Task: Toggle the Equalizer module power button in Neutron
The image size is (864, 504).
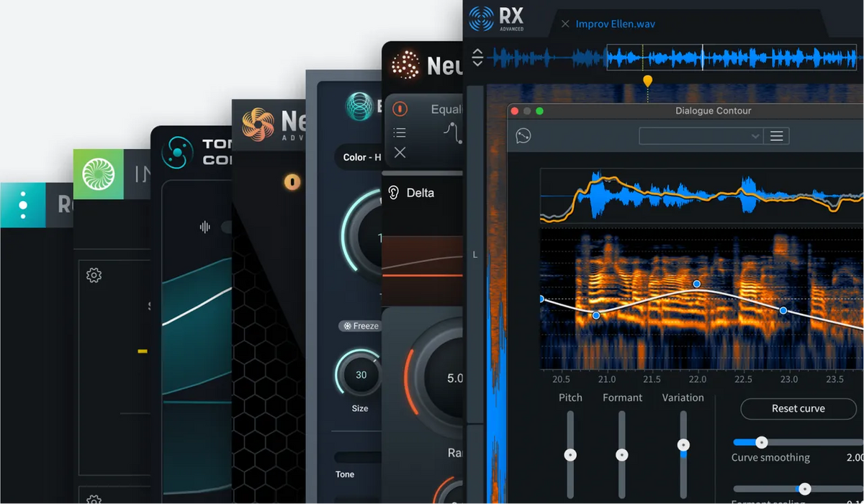Action: pyautogui.click(x=400, y=109)
